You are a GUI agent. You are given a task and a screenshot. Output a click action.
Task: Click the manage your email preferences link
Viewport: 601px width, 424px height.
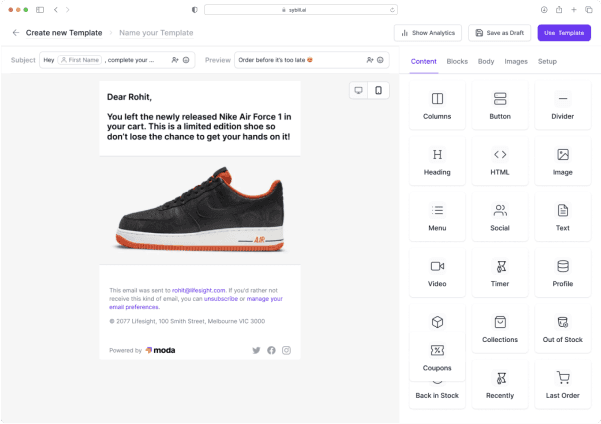196,303
